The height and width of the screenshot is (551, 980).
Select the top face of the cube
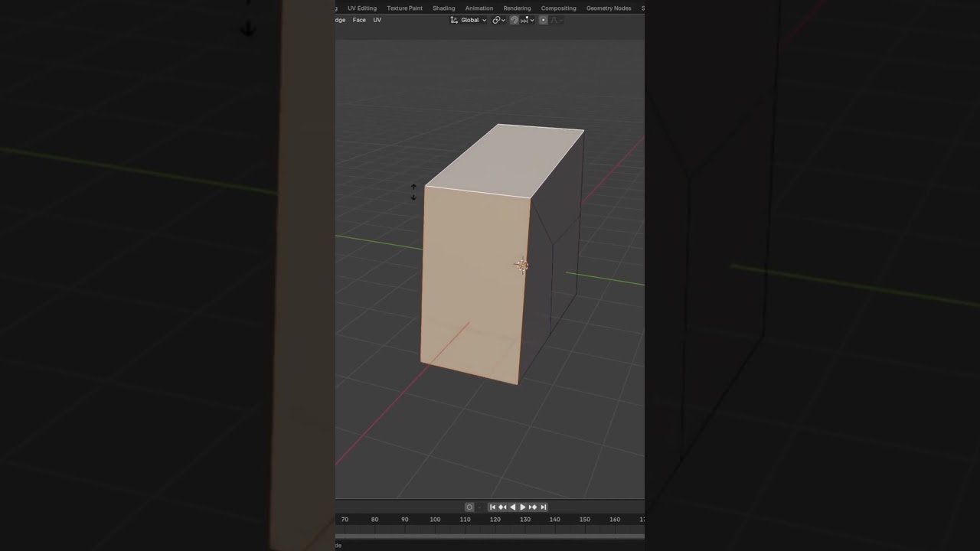click(x=505, y=161)
